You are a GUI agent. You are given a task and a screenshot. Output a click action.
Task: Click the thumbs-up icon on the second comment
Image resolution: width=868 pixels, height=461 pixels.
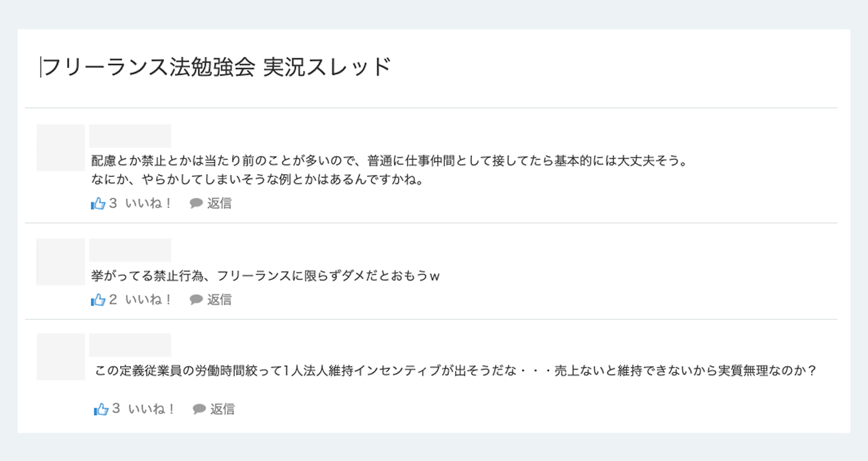[x=98, y=299]
